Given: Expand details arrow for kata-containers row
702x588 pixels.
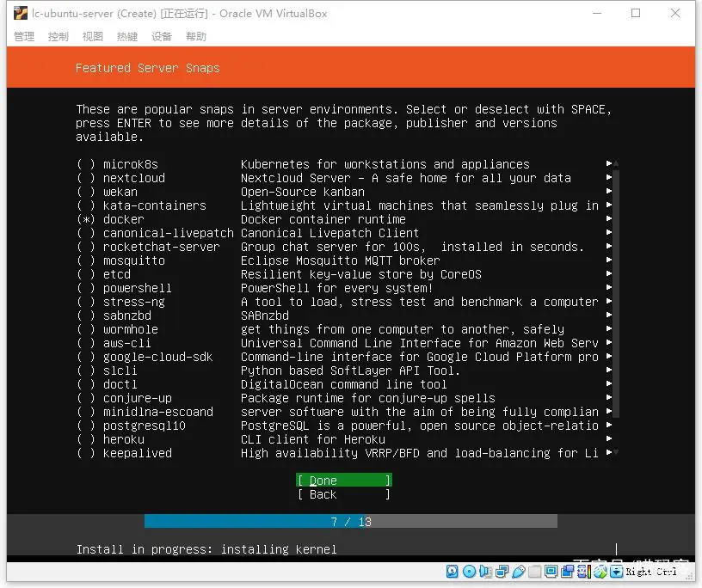Looking at the screenshot, I should (x=609, y=205).
